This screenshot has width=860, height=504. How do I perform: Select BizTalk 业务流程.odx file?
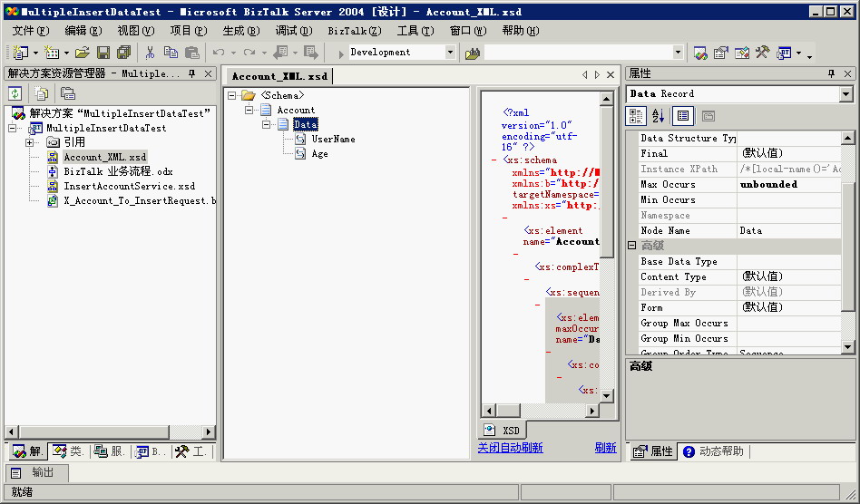118,172
